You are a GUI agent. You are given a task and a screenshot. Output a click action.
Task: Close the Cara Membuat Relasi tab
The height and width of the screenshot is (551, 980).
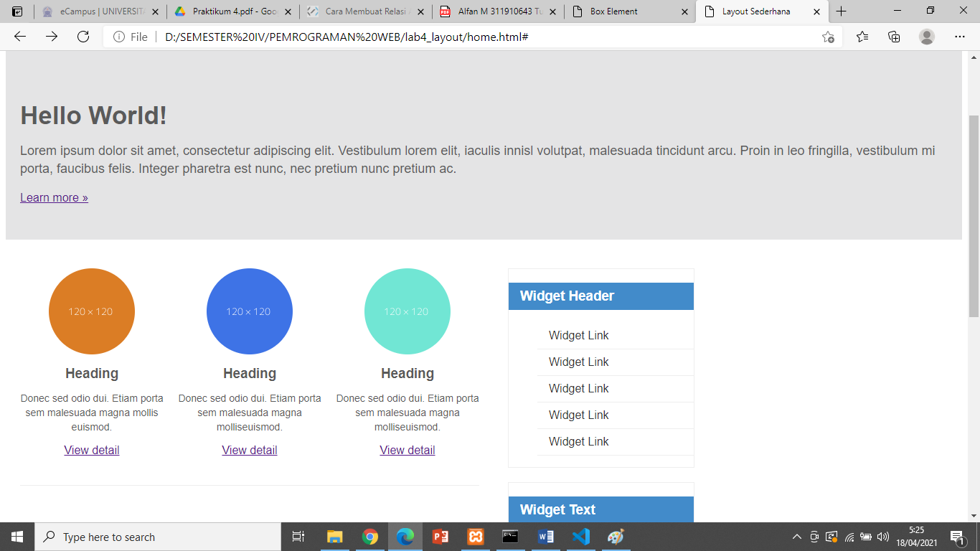(x=420, y=11)
